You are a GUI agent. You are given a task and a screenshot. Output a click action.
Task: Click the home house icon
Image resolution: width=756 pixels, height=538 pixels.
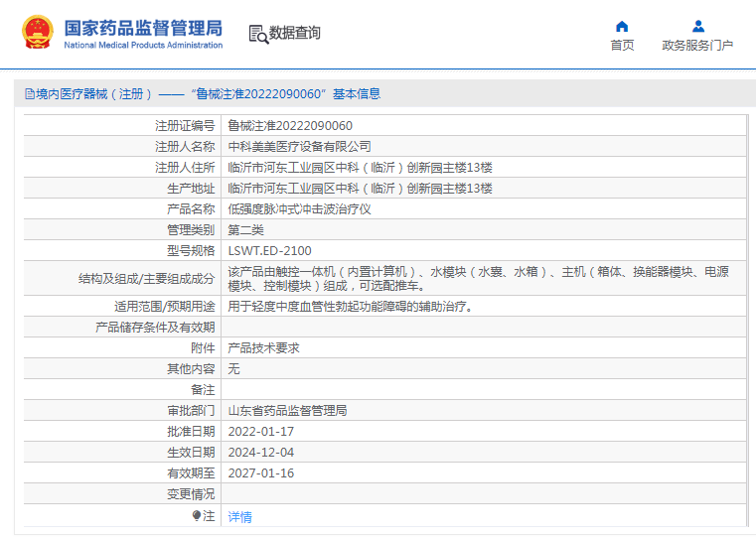pos(622,26)
